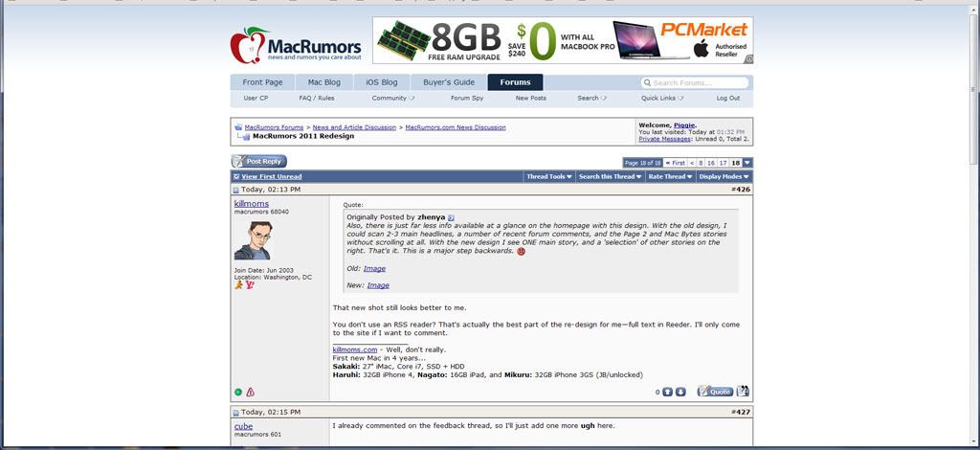Click the ad info icon on banner
The width and height of the screenshot is (980, 450).
point(748,59)
